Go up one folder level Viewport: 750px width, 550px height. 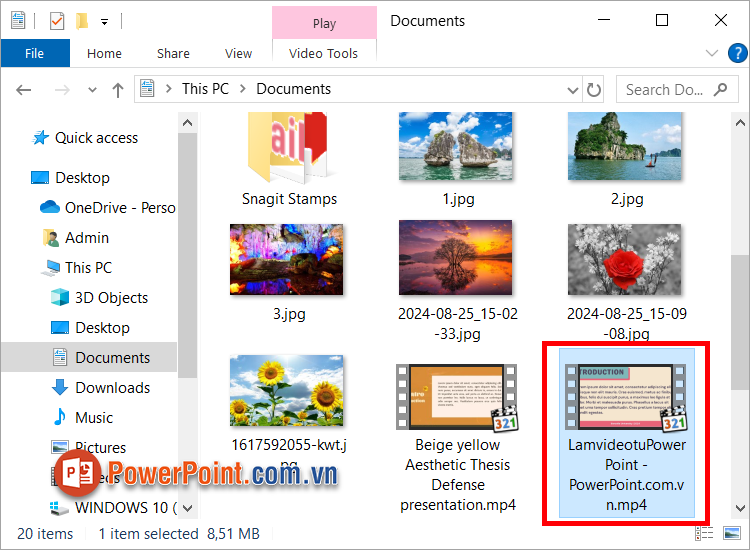(118, 89)
